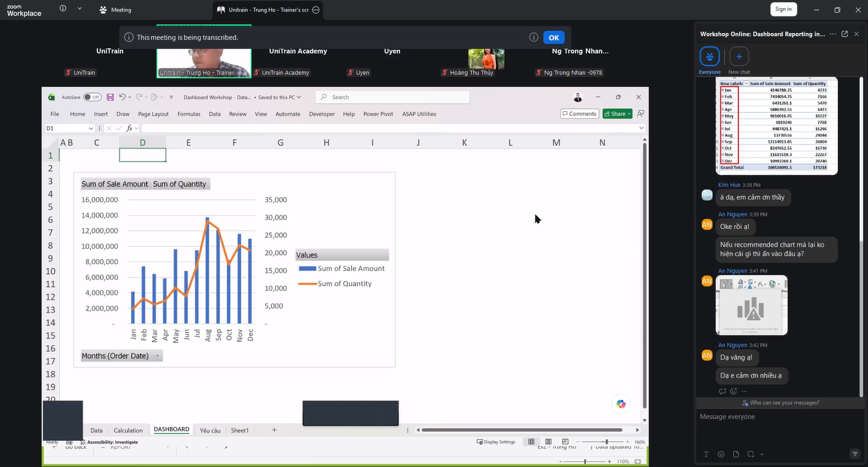This screenshot has width=868, height=467.
Task: Click Display Settings in status bar
Action: [496, 442]
